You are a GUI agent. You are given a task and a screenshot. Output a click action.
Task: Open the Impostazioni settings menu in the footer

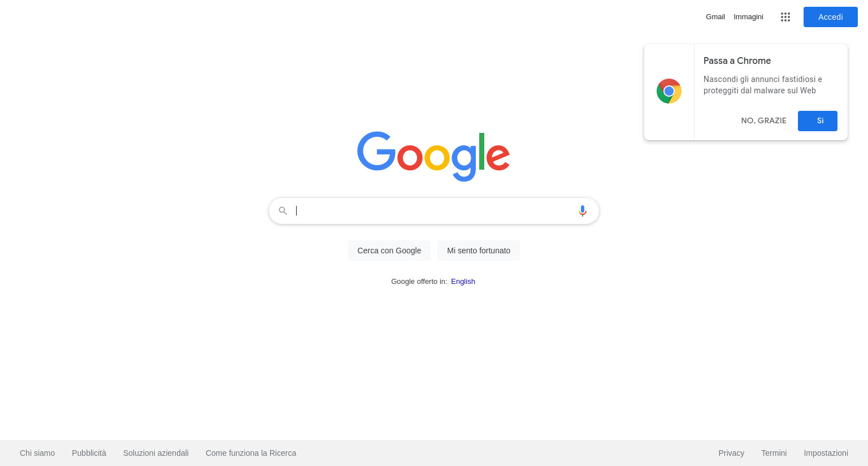[x=826, y=453]
